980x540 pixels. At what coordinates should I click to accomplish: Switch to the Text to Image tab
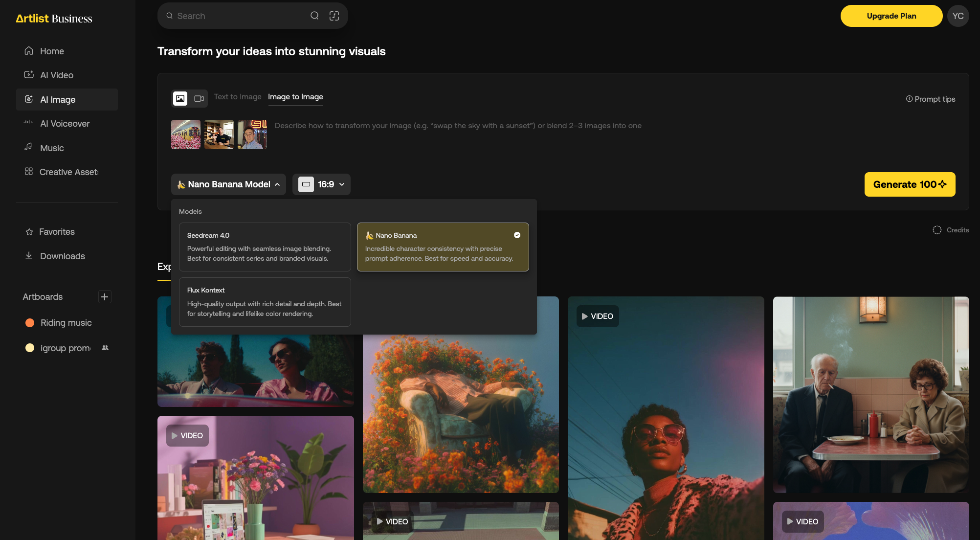pyautogui.click(x=238, y=97)
